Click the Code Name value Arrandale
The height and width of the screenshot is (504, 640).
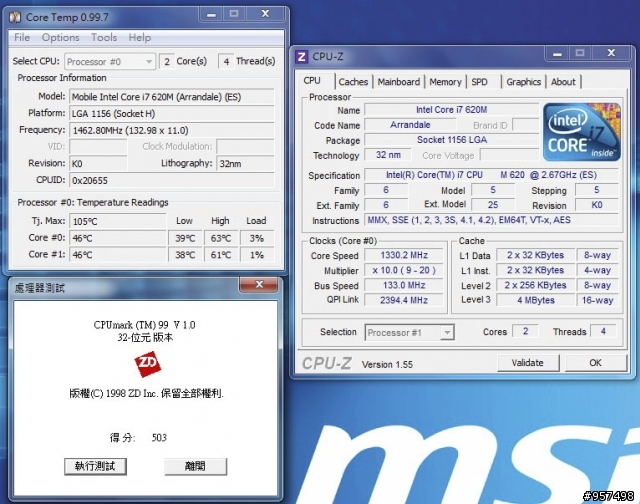(410, 125)
